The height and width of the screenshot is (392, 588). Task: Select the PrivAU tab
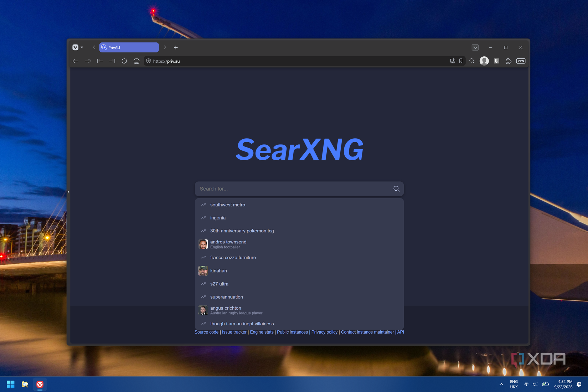[x=129, y=47]
